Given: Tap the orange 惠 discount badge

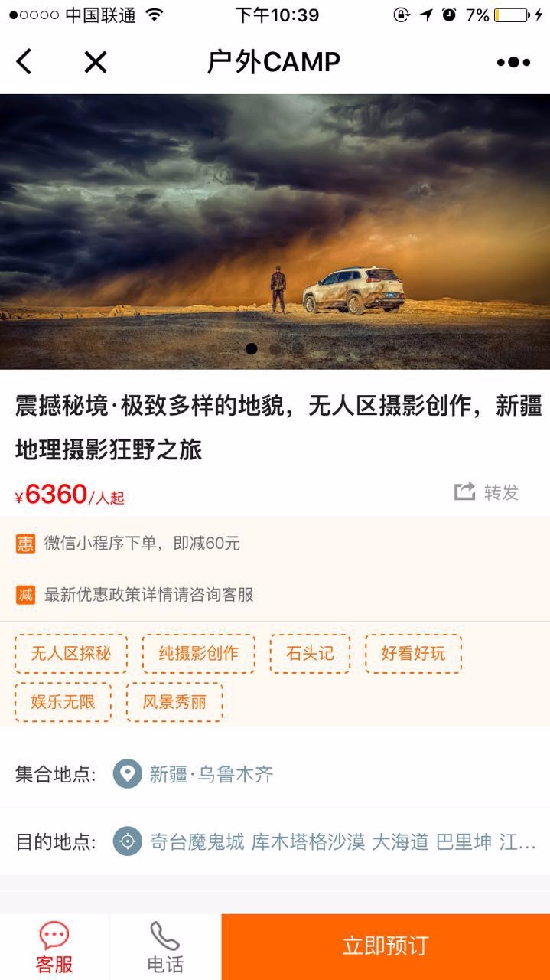Looking at the screenshot, I should (26, 544).
